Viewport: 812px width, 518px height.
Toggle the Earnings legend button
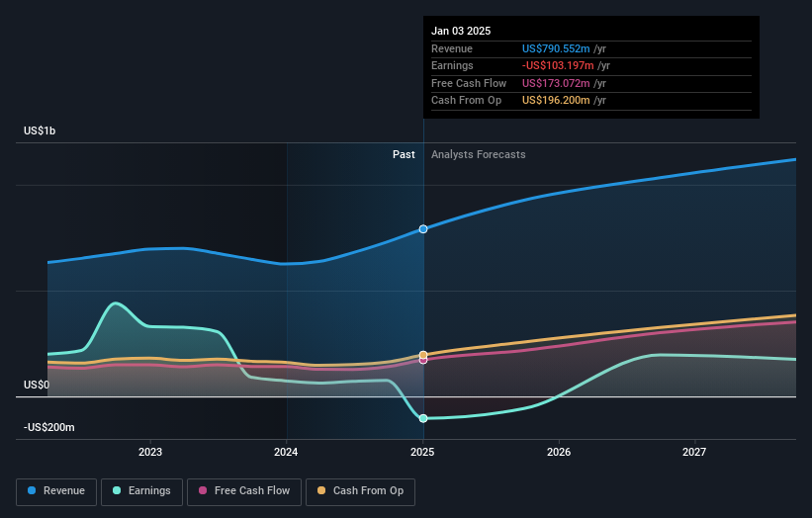(x=141, y=491)
